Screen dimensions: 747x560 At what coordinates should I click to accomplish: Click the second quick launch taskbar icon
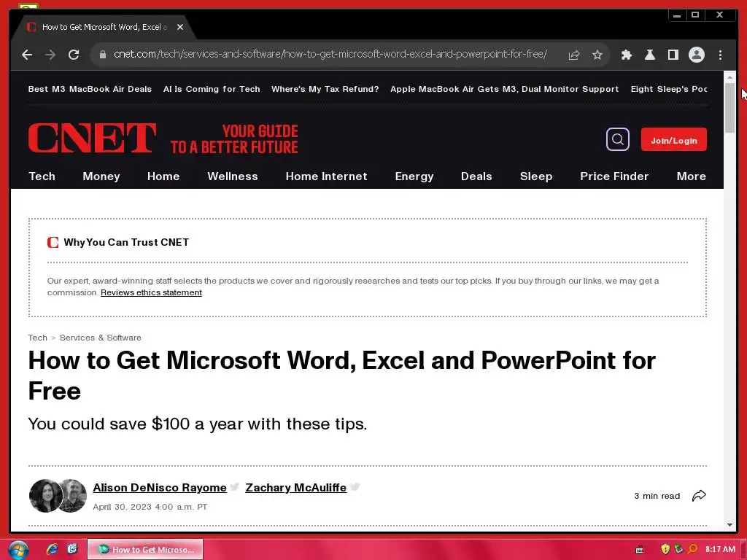[72, 549]
